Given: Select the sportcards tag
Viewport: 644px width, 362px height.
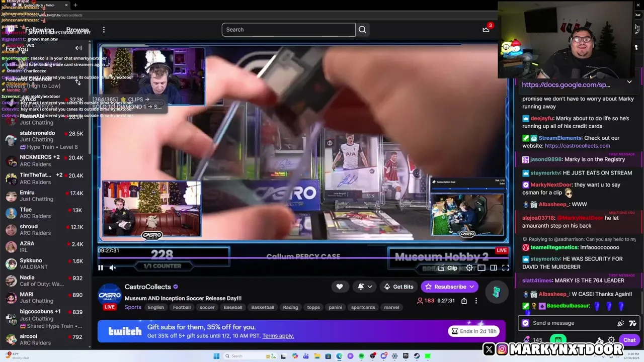Looking at the screenshot, I should [363, 307].
